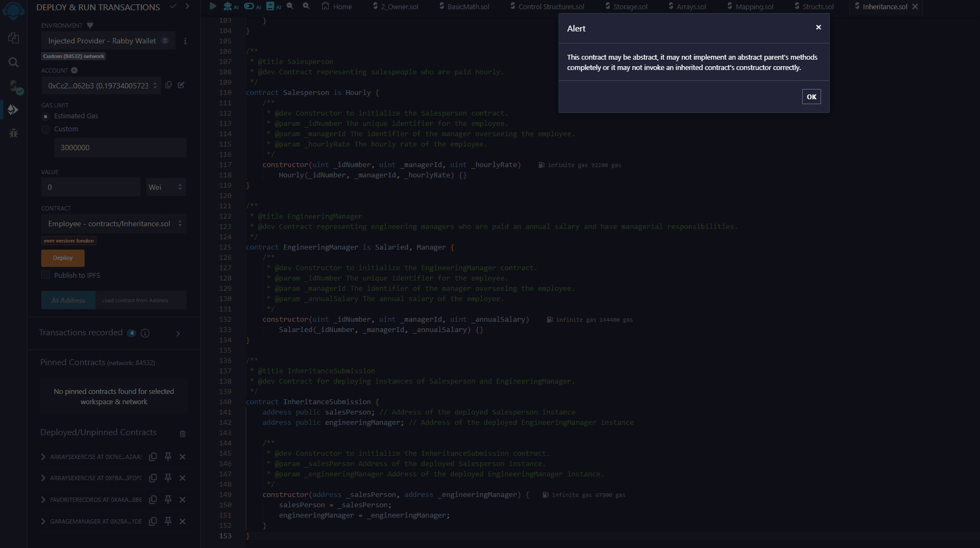Screen dimensions: 980x548
Task: Remove the FAVORITERECORDS contract
Action: pyautogui.click(x=183, y=500)
